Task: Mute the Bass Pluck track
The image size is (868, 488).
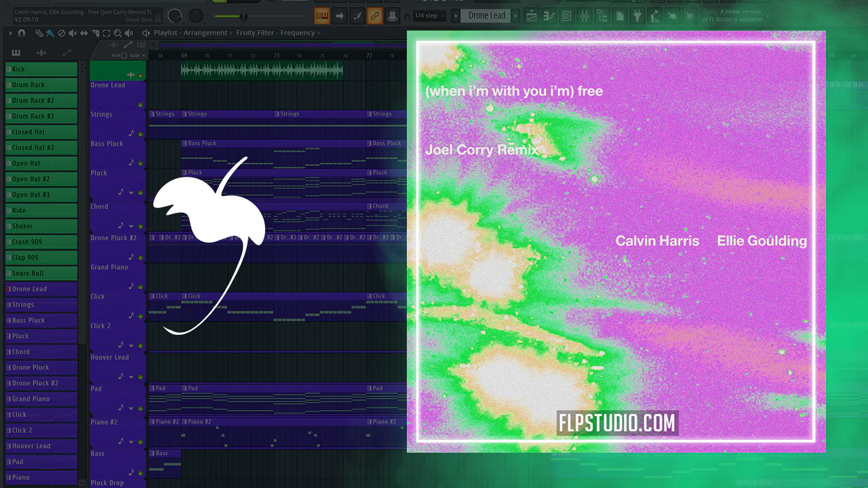Action: click(140, 163)
